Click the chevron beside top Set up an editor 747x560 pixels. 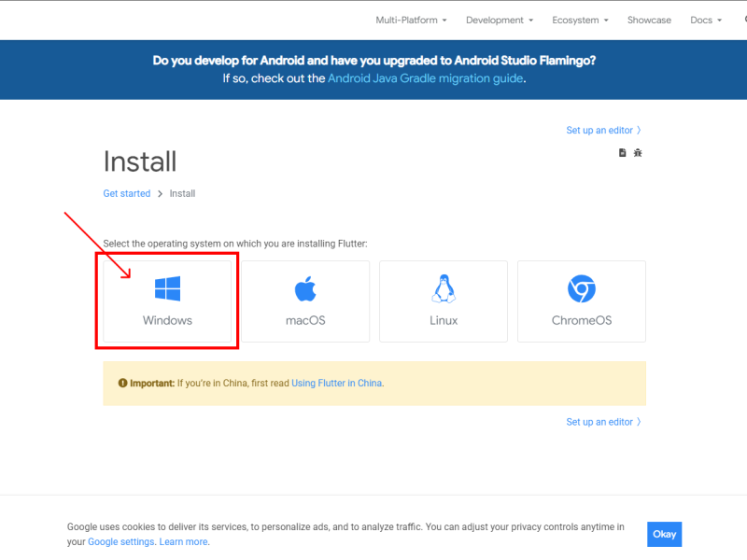click(x=639, y=130)
